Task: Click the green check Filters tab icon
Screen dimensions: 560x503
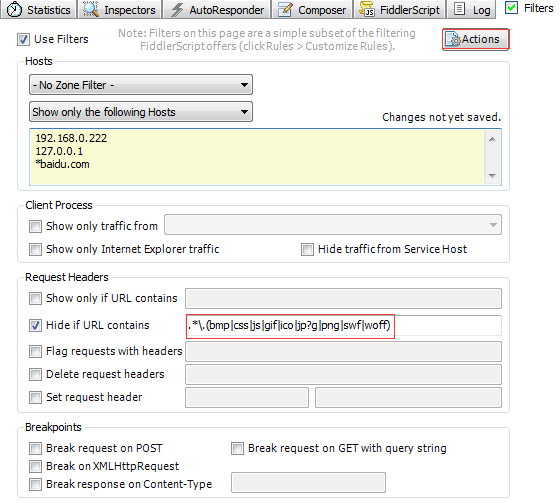Action: click(511, 8)
